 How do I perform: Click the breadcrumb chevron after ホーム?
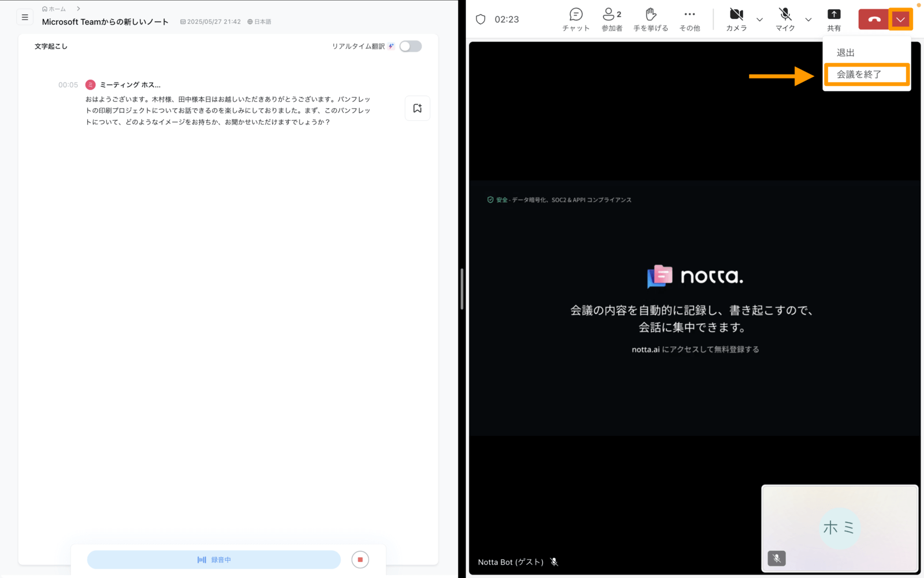tap(78, 9)
